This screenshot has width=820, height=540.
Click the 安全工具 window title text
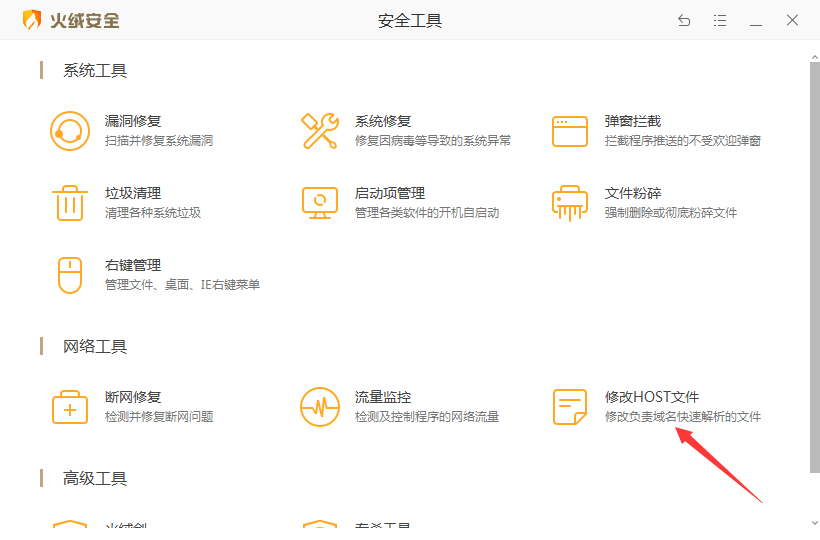tap(410, 21)
